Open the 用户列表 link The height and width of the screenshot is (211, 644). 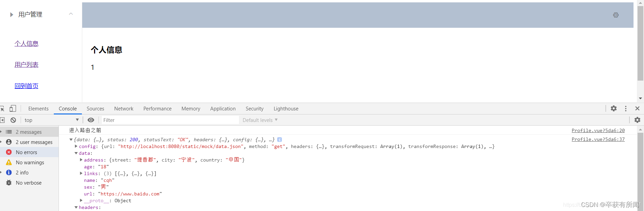[26, 64]
